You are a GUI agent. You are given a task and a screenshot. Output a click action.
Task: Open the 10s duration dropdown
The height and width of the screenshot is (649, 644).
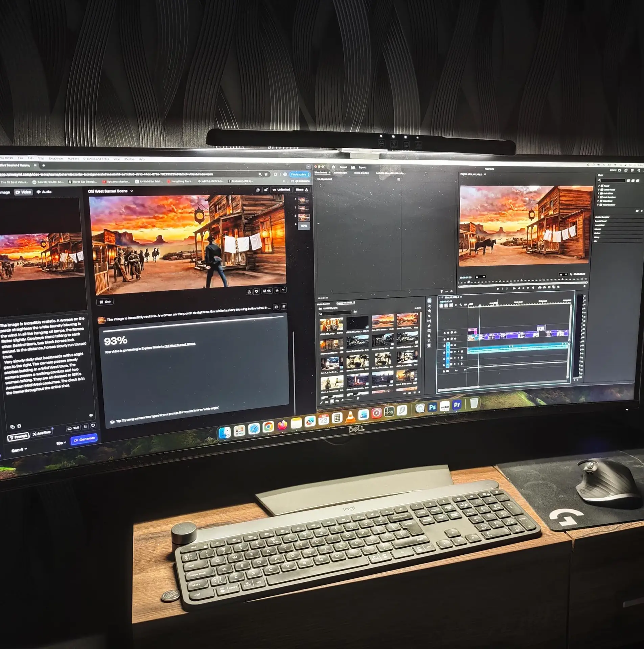(61, 443)
